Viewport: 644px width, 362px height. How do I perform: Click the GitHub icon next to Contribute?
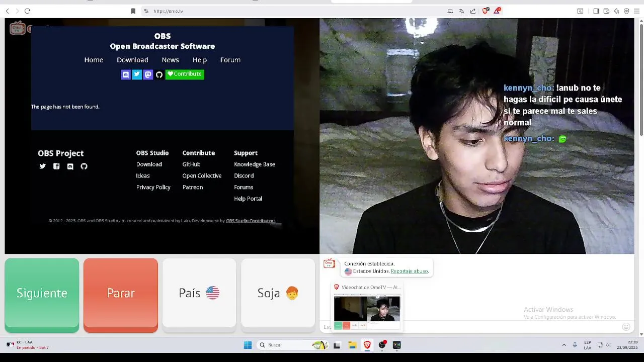point(159,74)
